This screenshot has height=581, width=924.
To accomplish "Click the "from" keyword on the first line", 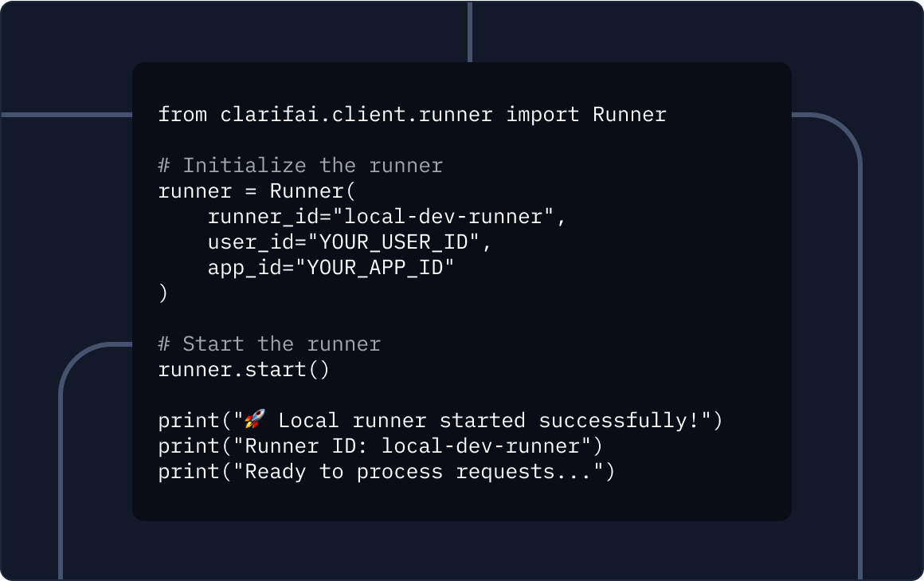I will [182, 115].
